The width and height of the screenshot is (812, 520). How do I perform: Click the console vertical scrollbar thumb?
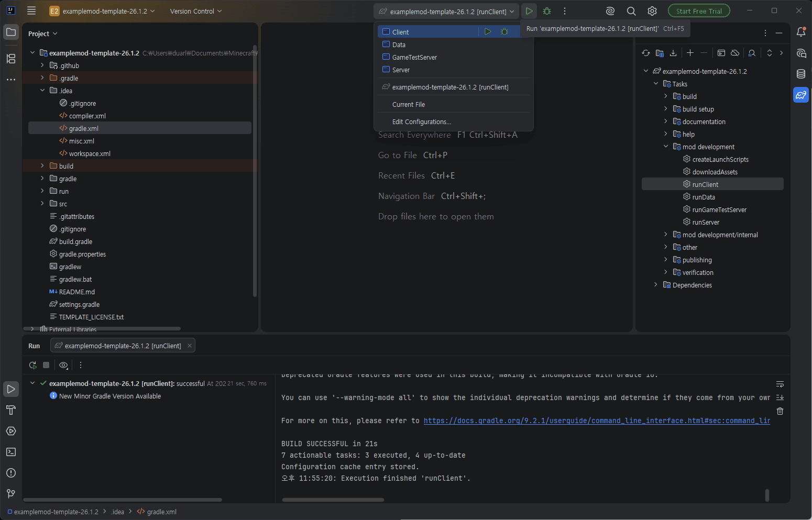[767, 495]
